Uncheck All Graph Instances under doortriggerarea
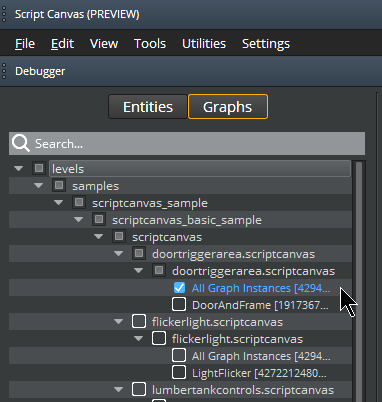The image size is (382, 402). coord(179,287)
